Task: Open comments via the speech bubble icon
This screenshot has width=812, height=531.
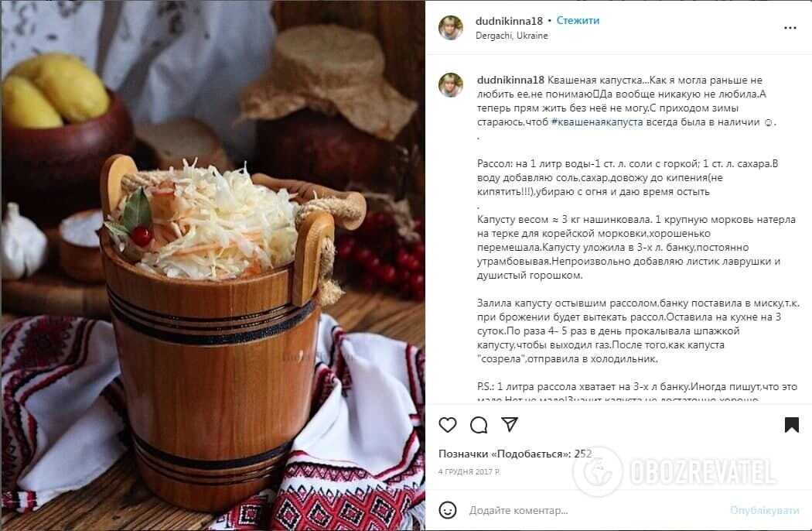Action: [479, 425]
